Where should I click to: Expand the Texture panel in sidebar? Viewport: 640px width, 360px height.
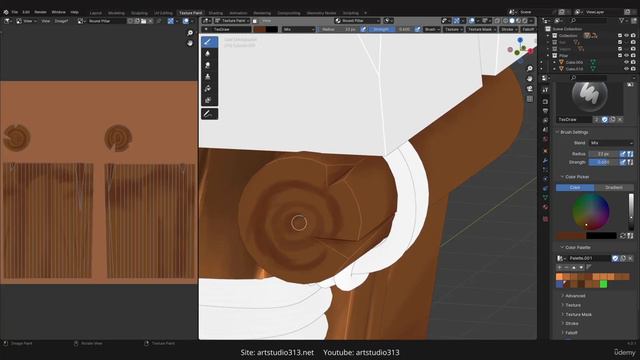click(573, 305)
